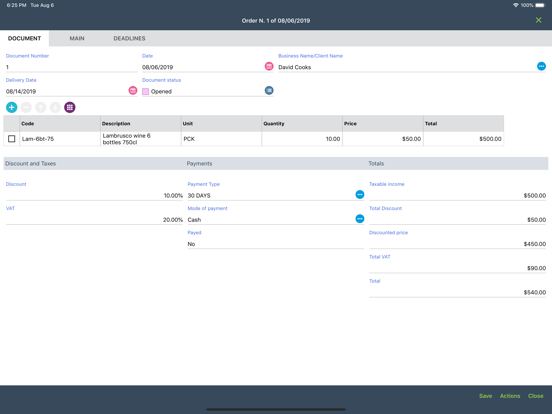This screenshot has width=552, height=414.
Task: Edit the Document Number field
Action: (x=71, y=67)
